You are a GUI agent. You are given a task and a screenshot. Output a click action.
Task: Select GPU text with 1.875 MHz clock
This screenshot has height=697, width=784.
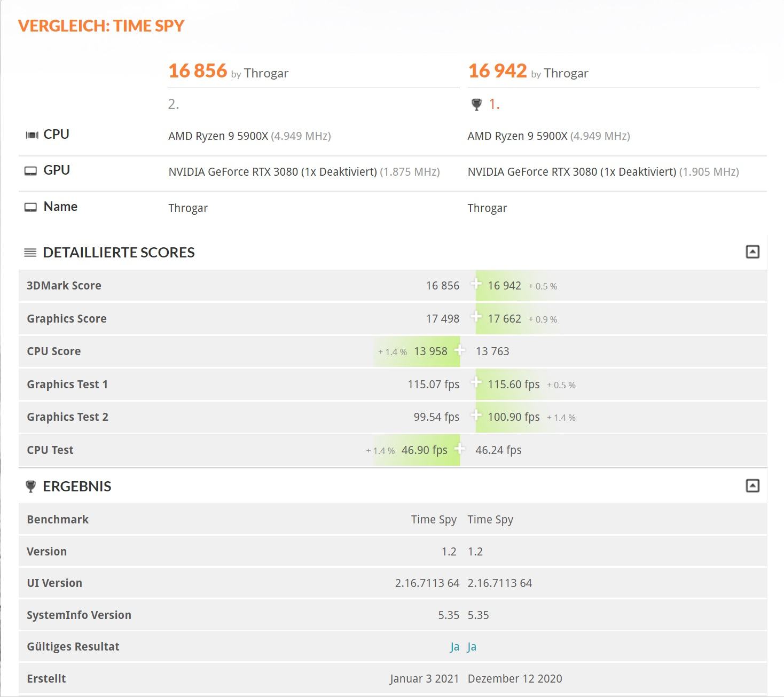click(x=304, y=172)
